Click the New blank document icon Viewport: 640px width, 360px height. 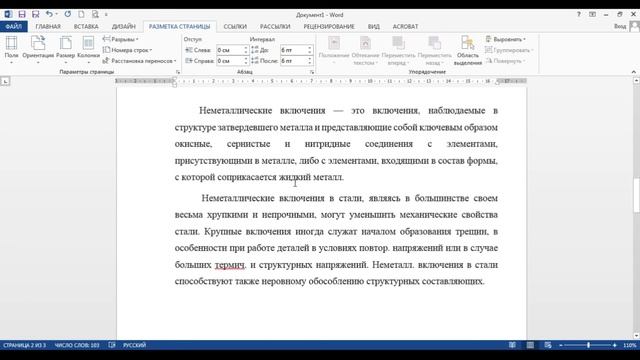point(81,14)
